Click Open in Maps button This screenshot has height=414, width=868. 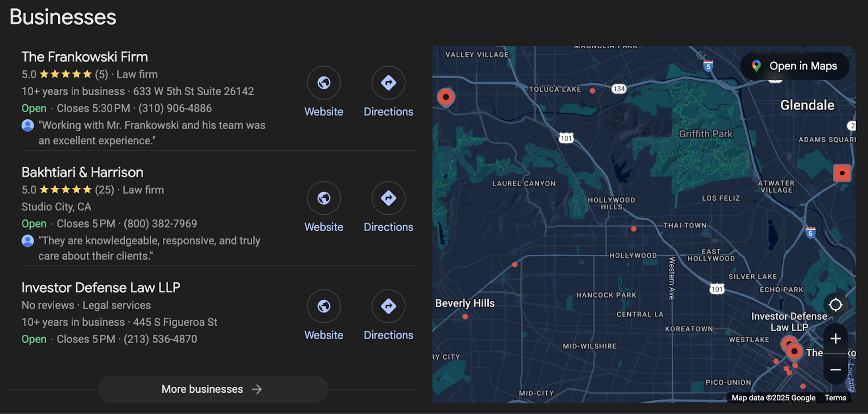[795, 66]
